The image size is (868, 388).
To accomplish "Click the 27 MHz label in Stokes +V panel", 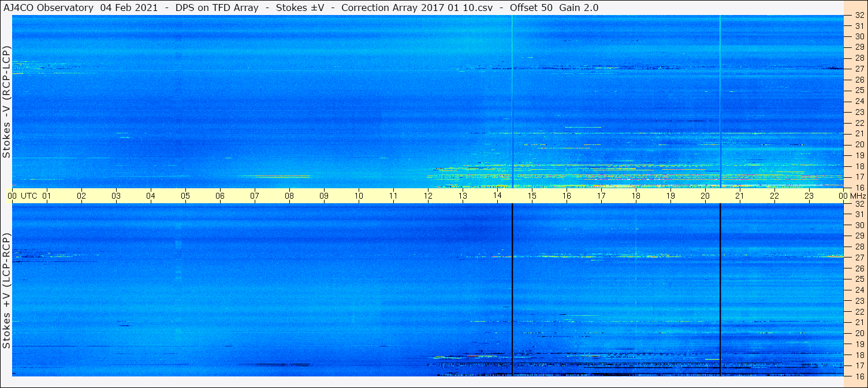I will pos(859,258).
